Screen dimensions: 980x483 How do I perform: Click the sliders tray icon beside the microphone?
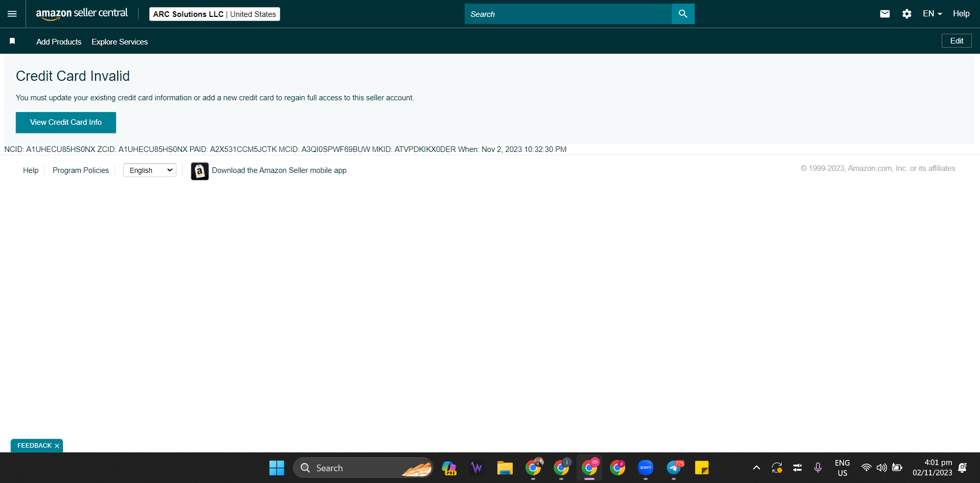click(797, 468)
